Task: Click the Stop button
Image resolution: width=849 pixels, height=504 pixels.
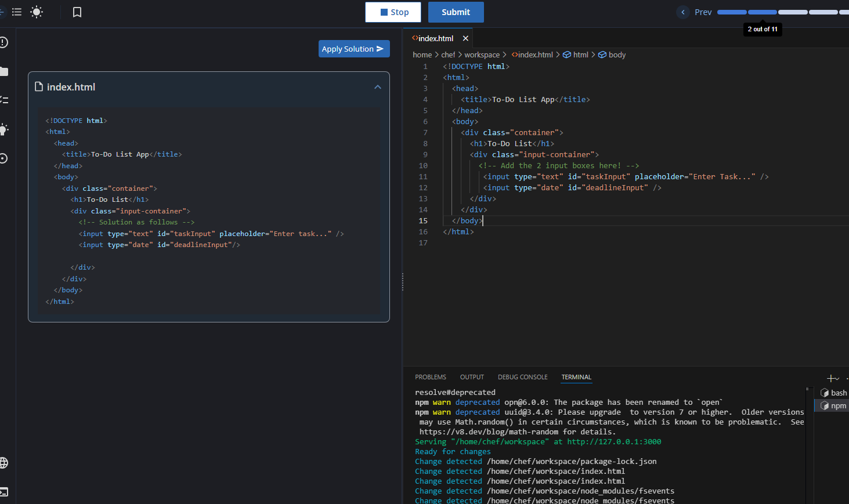Action: [395, 12]
